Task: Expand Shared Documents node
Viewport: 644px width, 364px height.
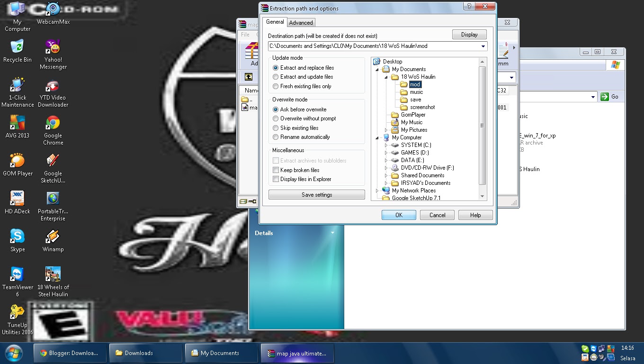Action: [x=386, y=175]
